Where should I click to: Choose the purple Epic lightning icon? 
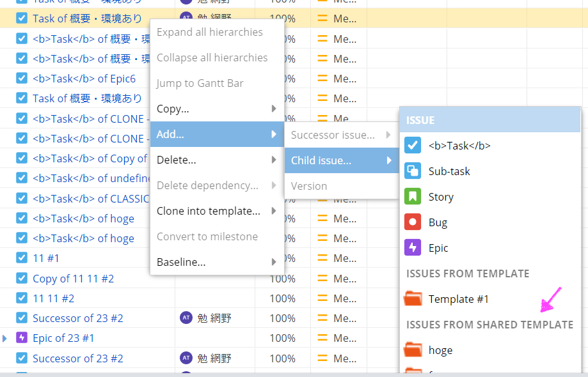click(413, 248)
